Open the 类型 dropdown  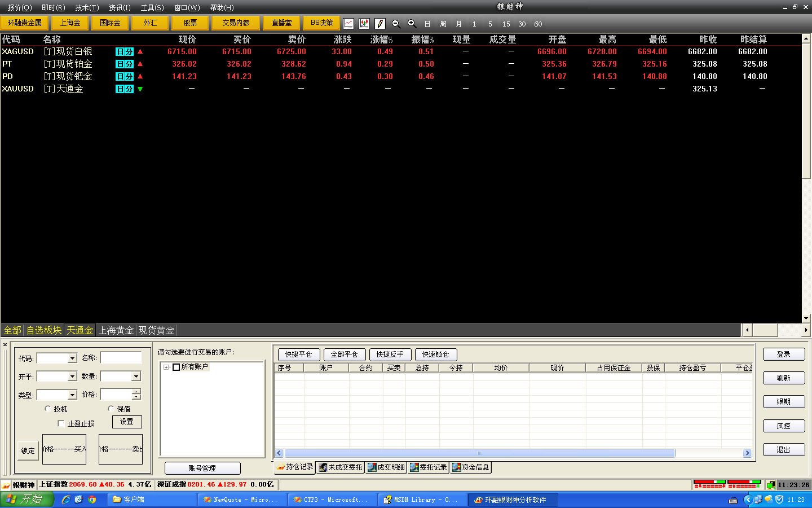[72, 395]
